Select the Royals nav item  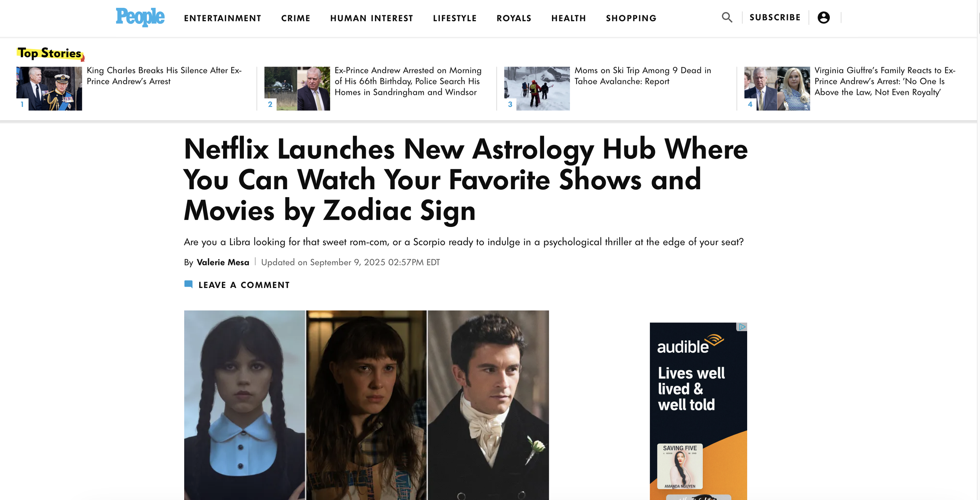coord(514,18)
